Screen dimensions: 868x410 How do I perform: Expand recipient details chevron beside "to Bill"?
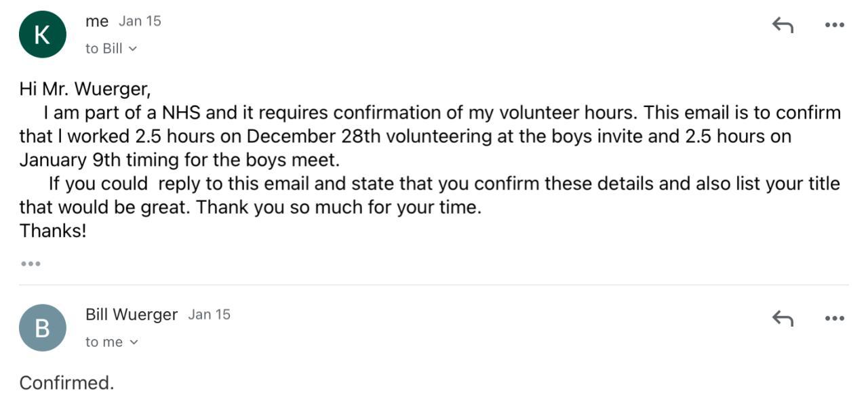133,49
